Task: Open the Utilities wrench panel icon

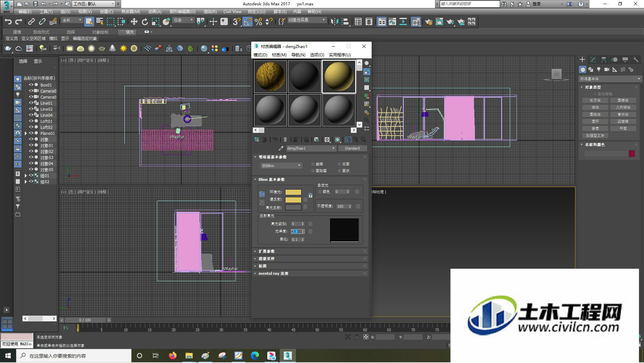Action: [636, 60]
